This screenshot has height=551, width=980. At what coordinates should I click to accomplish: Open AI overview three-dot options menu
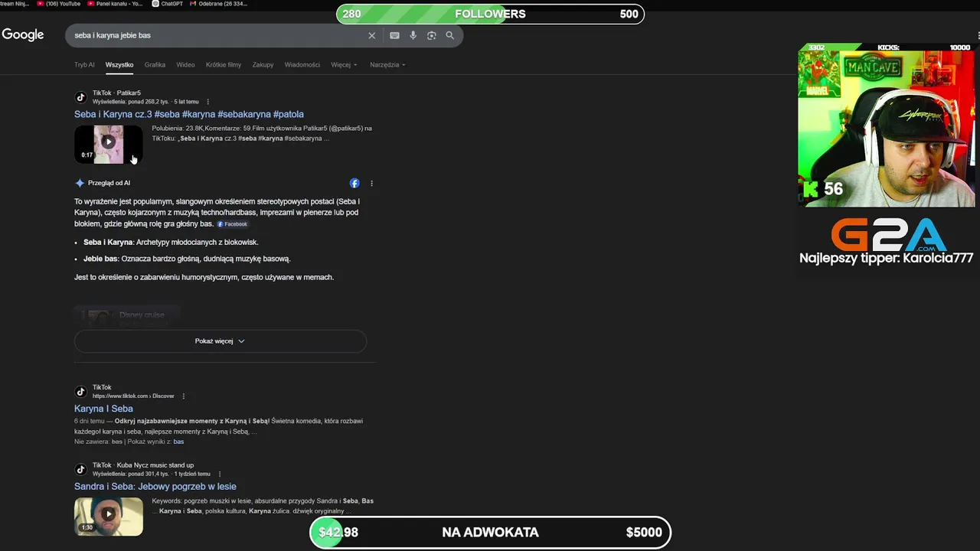pos(372,183)
